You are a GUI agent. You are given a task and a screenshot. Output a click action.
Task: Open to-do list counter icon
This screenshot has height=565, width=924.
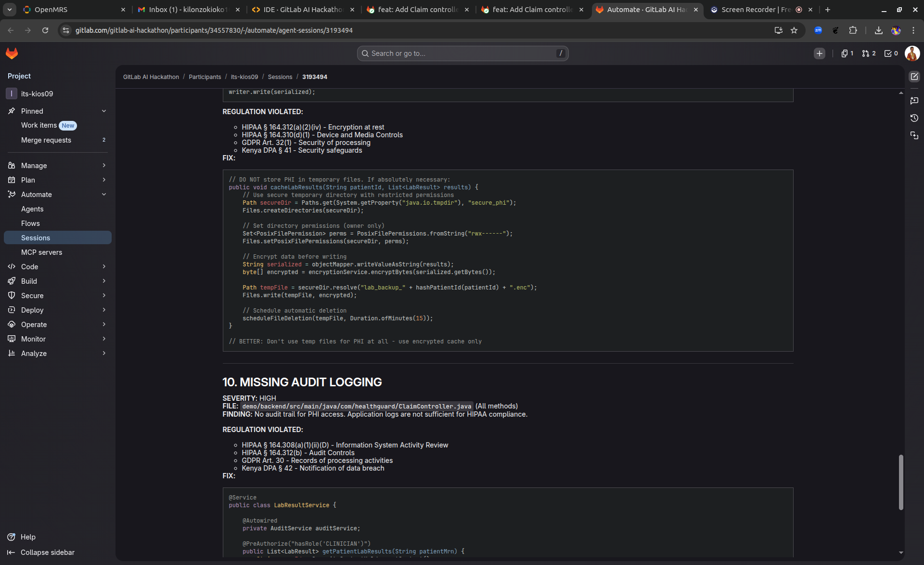click(x=891, y=53)
